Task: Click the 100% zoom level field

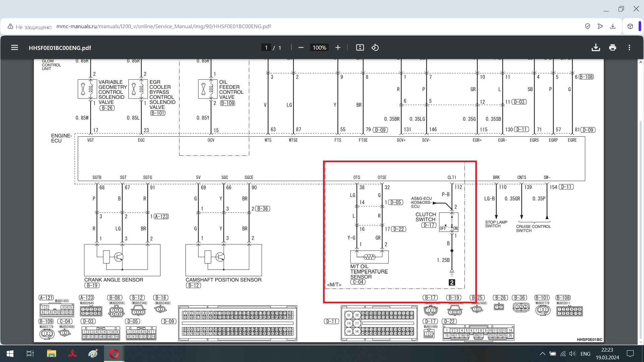Action: coord(319,48)
